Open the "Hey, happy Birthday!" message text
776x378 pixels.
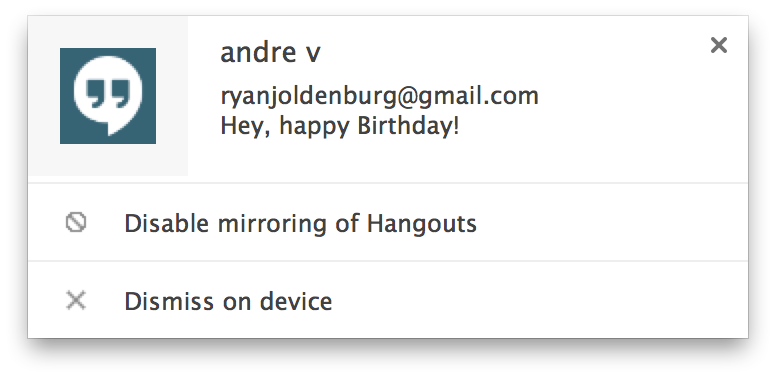[x=340, y=126]
